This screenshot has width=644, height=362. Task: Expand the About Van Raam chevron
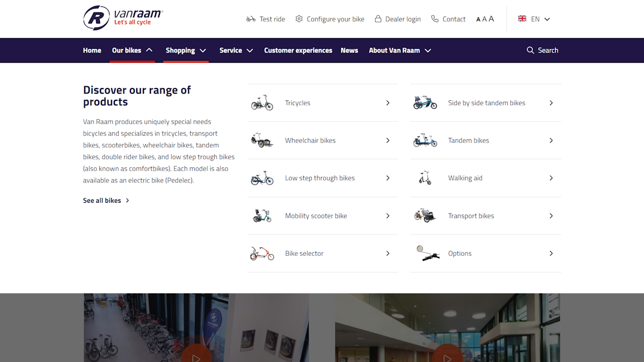coord(428,50)
